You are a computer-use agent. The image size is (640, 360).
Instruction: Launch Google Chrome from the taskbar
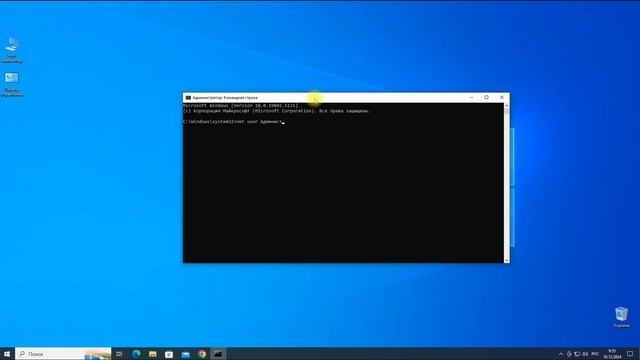(x=202, y=354)
